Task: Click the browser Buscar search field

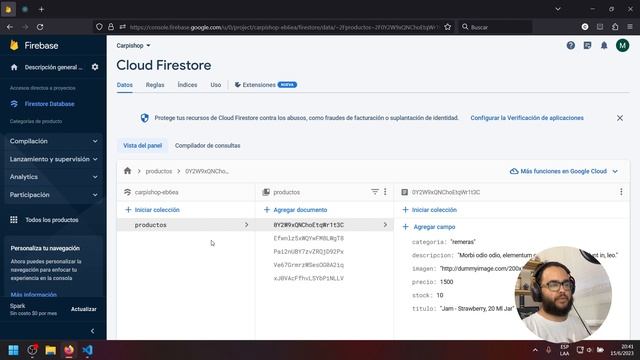Action: click(496, 27)
